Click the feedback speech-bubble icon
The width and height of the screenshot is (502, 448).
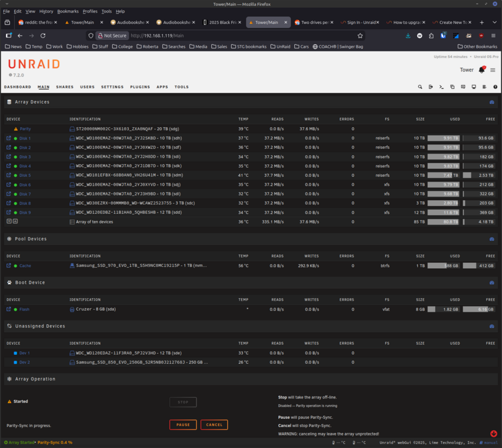463,87
